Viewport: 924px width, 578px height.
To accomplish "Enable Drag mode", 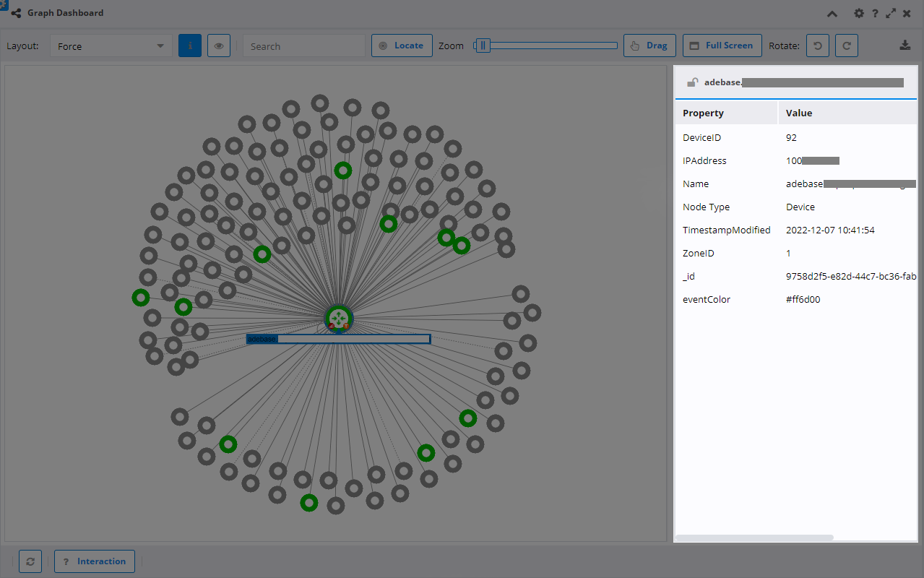I will click(x=649, y=46).
